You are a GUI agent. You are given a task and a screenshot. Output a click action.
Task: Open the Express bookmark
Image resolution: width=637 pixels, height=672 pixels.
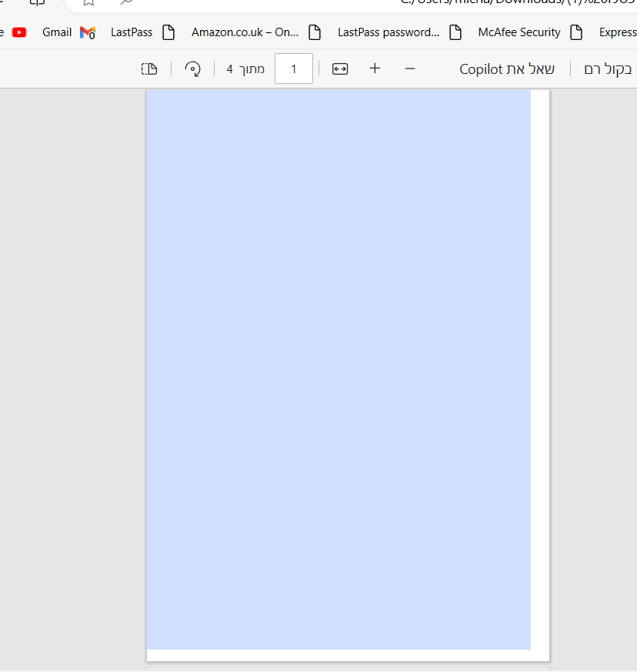pyautogui.click(x=618, y=32)
